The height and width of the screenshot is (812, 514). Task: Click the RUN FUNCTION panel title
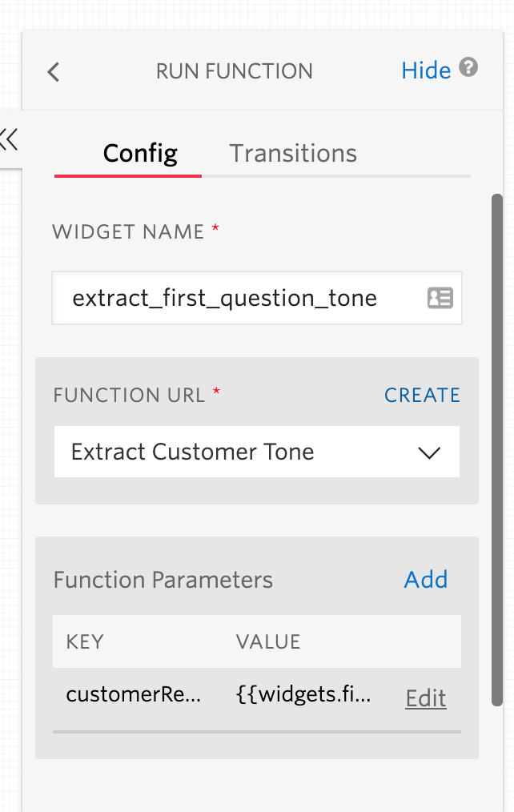coord(234,71)
